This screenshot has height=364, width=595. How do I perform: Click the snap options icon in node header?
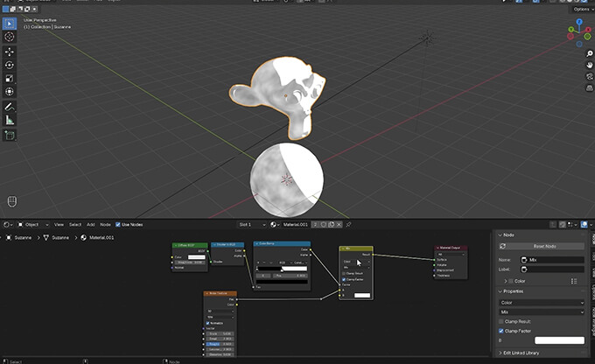click(571, 225)
